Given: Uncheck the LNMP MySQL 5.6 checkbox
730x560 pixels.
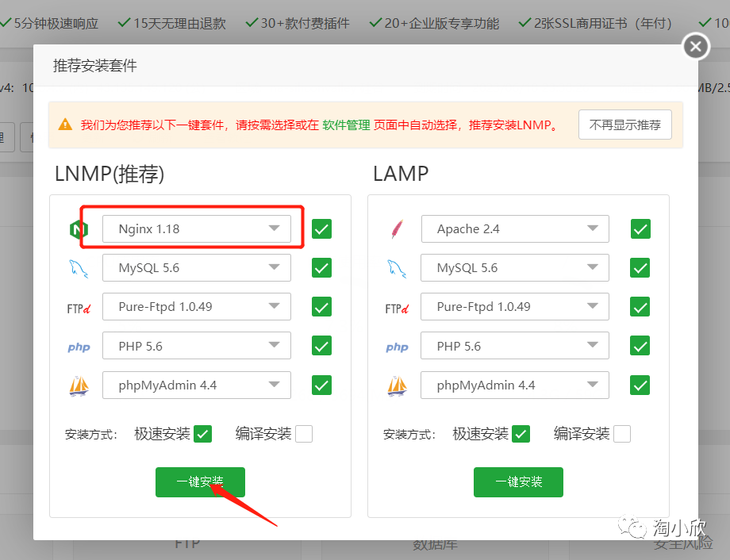Looking at the screenshot, I should 321,268.
